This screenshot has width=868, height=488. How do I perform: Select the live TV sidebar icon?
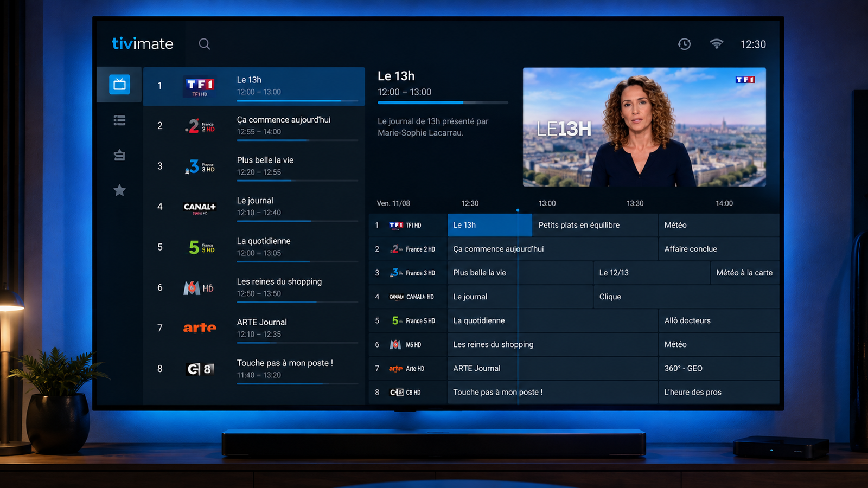[x=119, y=85]
